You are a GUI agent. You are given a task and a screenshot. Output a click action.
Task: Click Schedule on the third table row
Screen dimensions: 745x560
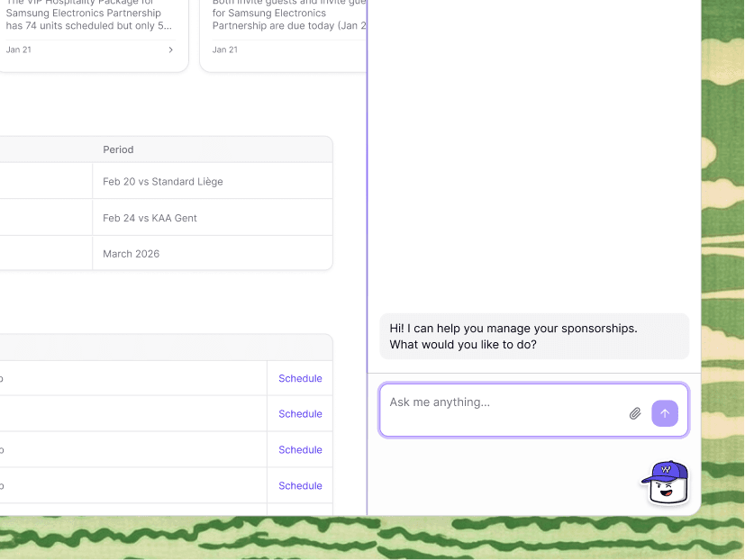click(299, 449)
